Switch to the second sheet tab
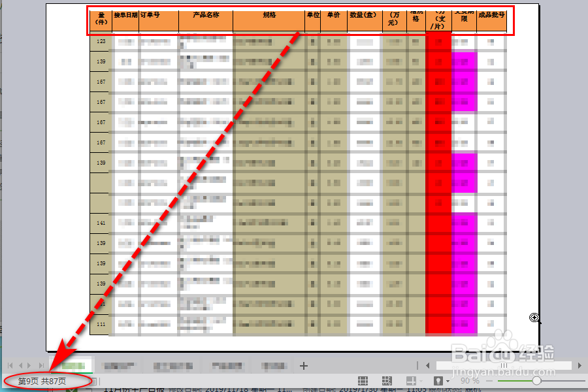This screenshot has height=392, width=588. tap(119, 366)
